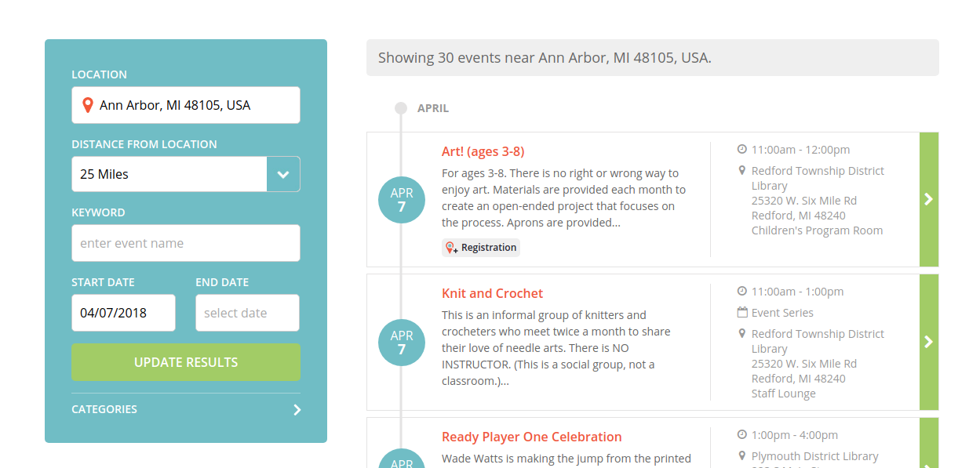Open the Ready Player One Celebration link
The height and width of the screenshot is (468, 980).
pyautogui.click(x=532, y=437)
